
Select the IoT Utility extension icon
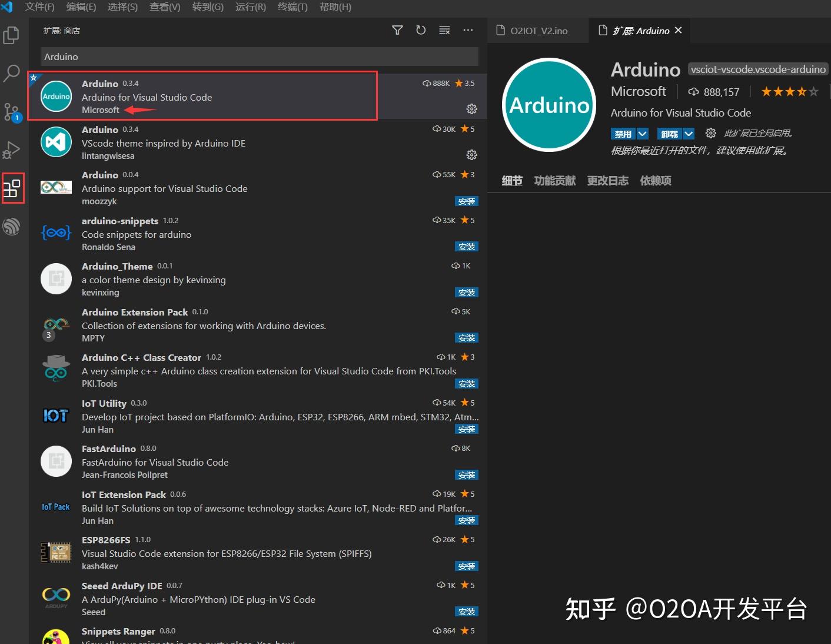coord(56,416)
